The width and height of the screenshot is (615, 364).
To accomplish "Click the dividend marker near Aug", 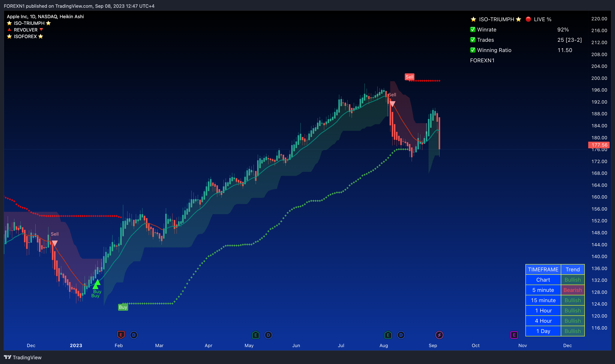I will point(401,335).
